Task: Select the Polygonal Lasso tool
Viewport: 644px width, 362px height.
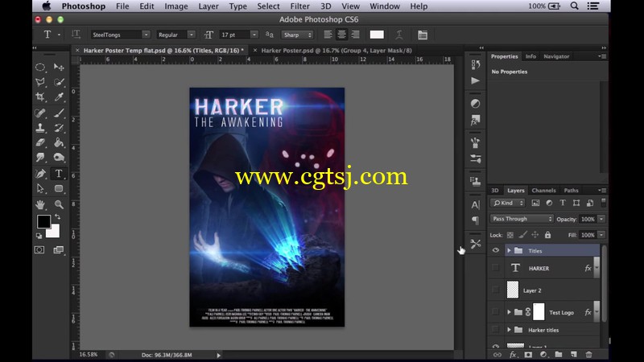Action: tap(40, 82)
